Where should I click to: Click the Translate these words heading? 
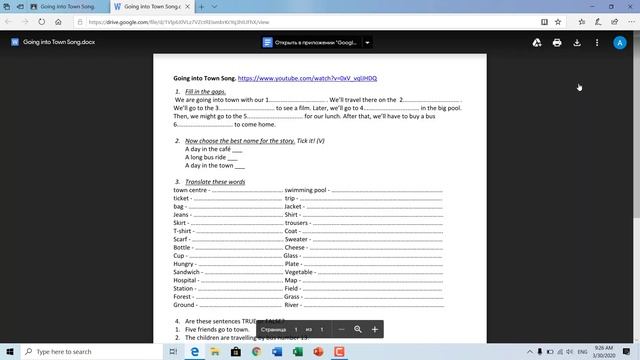point(215,182)
